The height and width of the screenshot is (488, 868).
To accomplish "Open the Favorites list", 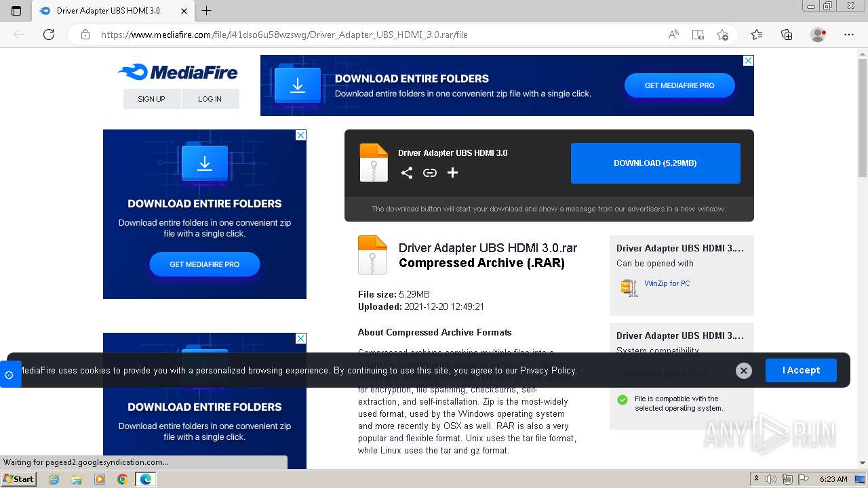I will click(x=757, y=35).
